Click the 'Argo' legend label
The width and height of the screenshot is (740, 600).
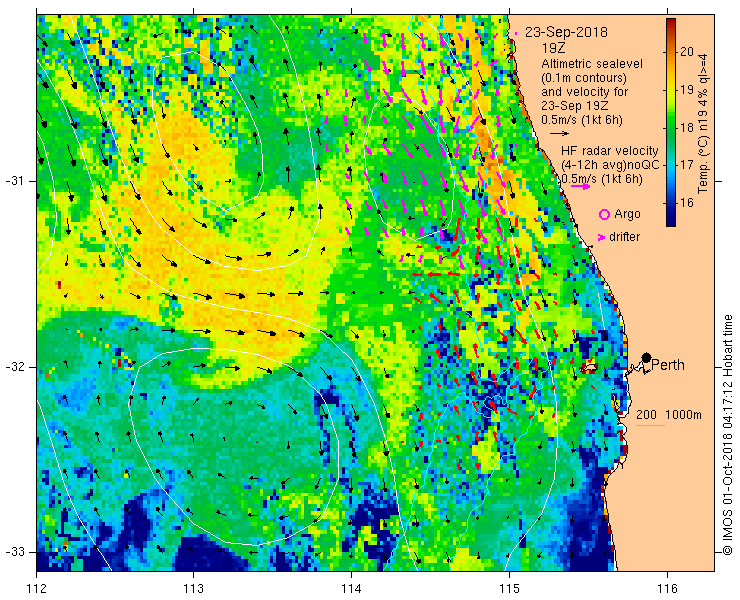pyautogui.click(x=627, y=214)
